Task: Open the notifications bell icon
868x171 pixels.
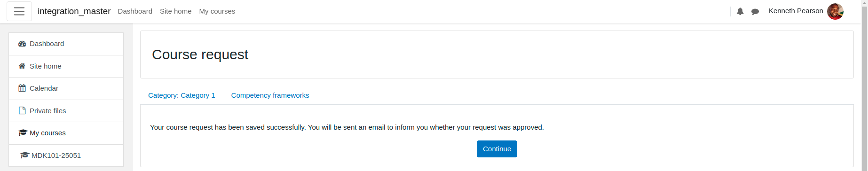Action: tap(740, 11)
